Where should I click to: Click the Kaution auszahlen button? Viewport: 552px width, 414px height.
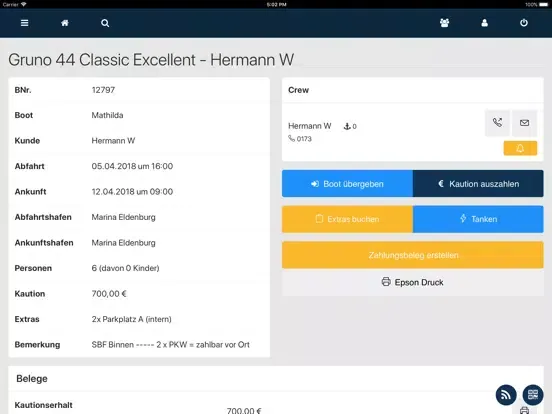[x=478, y=184]
